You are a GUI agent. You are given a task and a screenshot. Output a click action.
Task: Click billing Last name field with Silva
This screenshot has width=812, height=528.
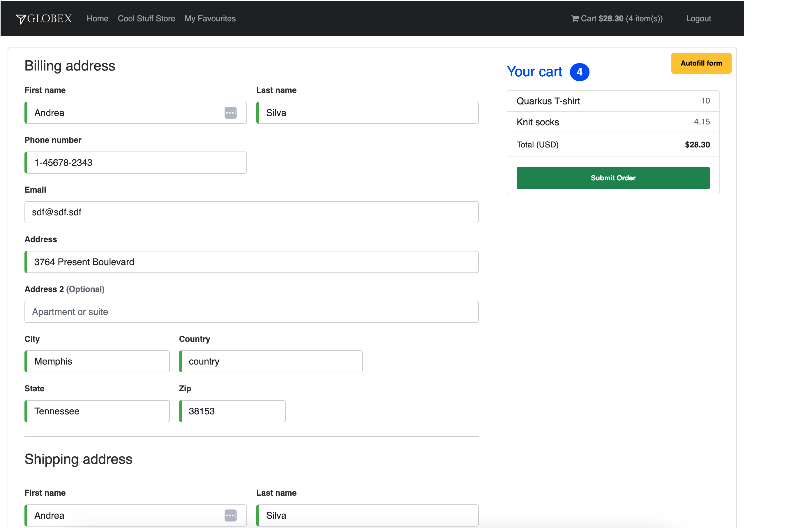pos(368,113)
